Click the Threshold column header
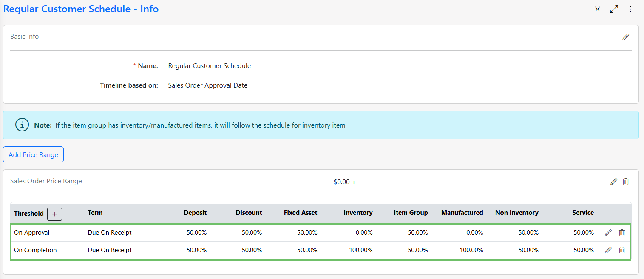This screenshot has width=644, height=279. pos(29,214)
